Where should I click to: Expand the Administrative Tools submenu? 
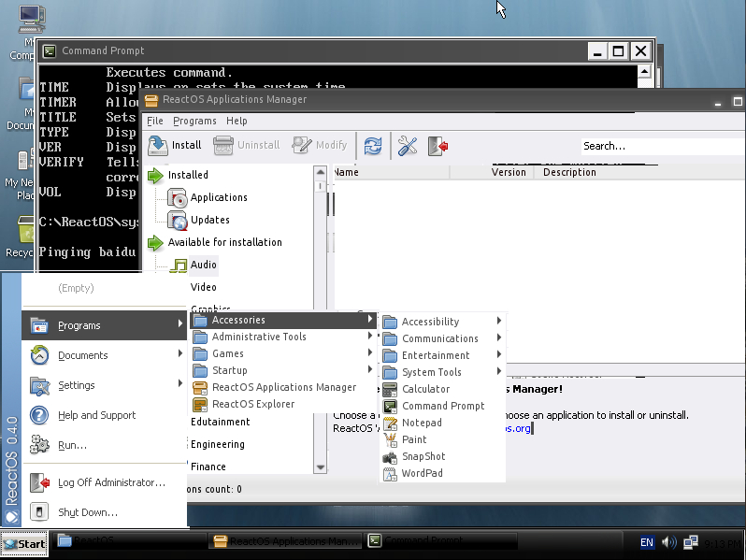(x=259, y=337)
